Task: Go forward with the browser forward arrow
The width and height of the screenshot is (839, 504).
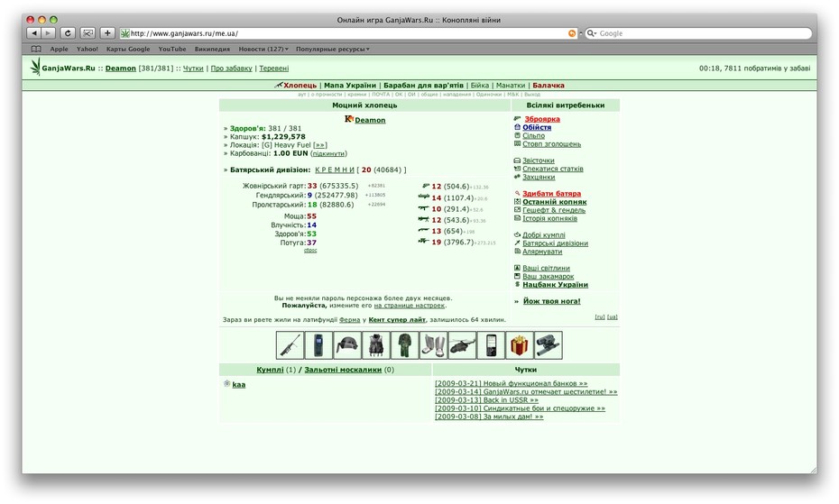Action: (48, 33)
